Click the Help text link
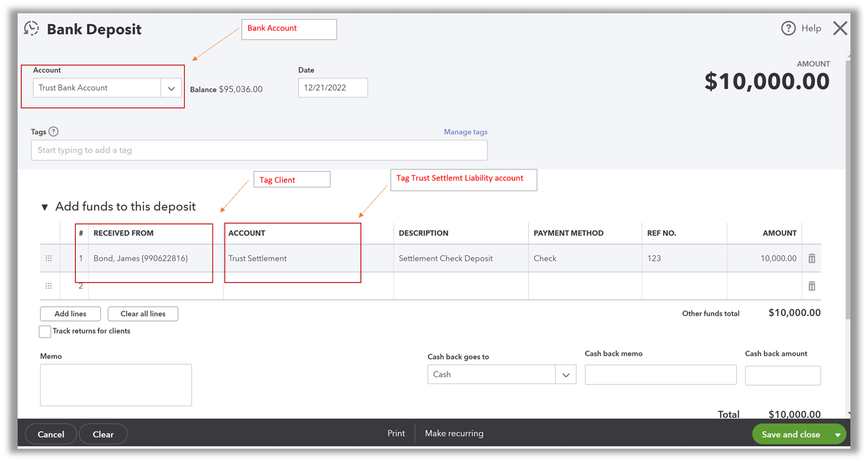This screenshot has width=868, height=462. (811, 28)
